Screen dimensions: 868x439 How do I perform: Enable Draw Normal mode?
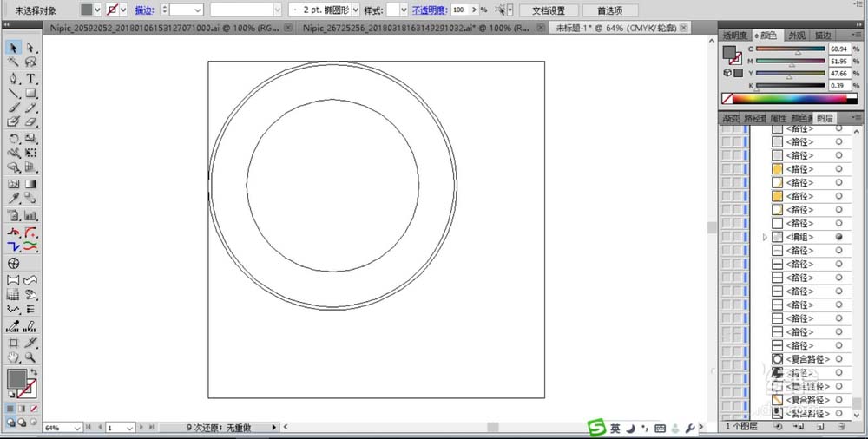(11, 423)
